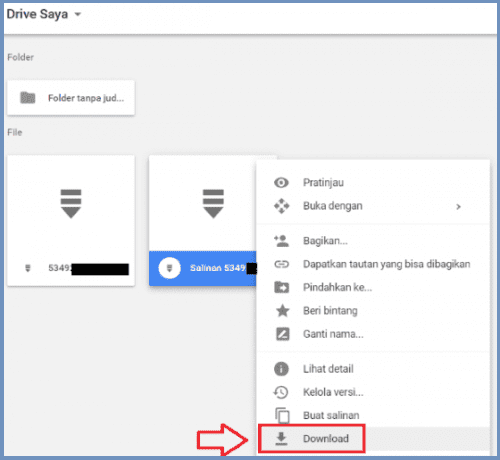Click the Buat salinan copy icon
This screenshot has height=460, width=500.
[282, 415]
